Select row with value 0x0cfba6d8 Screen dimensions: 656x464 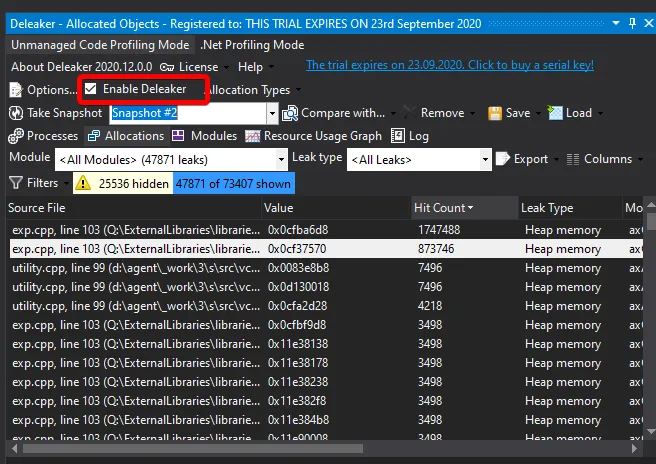click(326, 230)
